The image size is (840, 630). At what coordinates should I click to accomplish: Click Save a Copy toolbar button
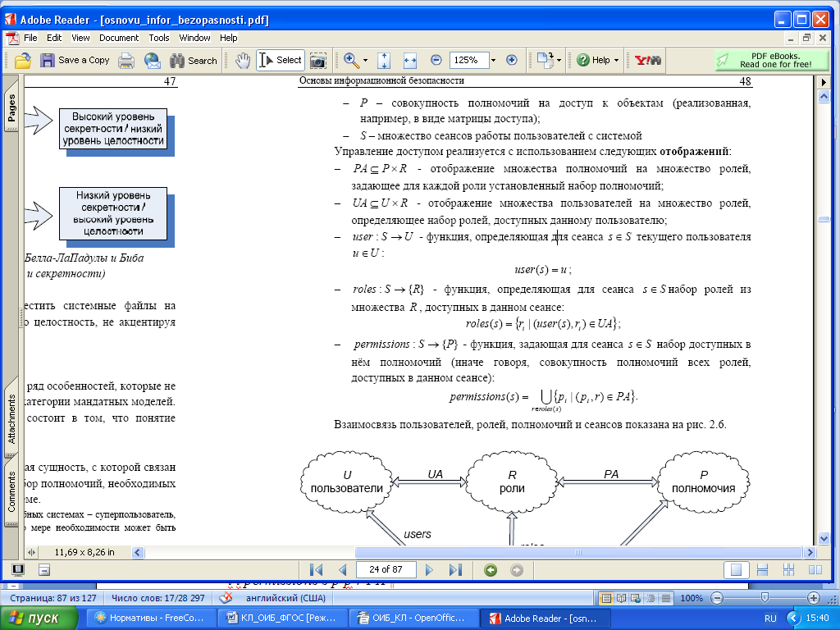tap(75, 60)
